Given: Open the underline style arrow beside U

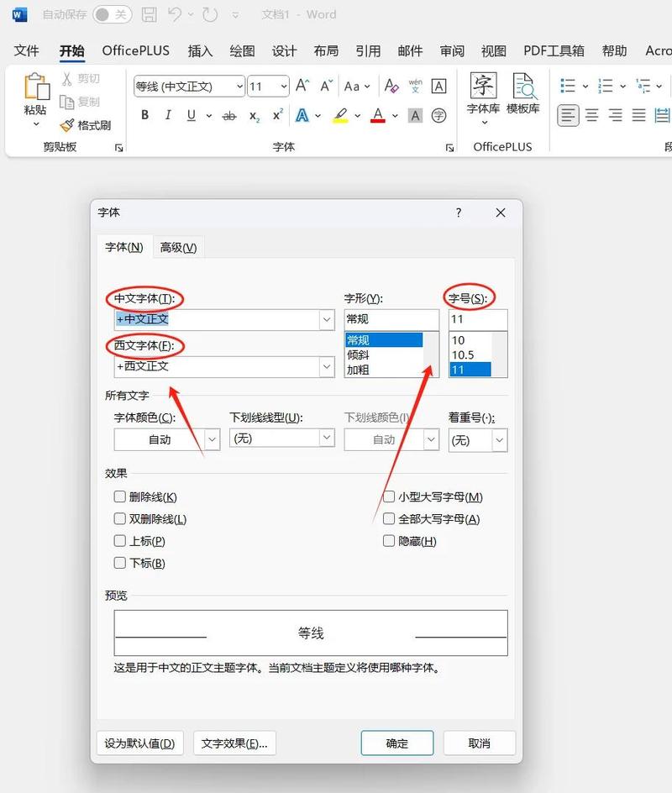Looking at the screenshot, I should (209, 116).
